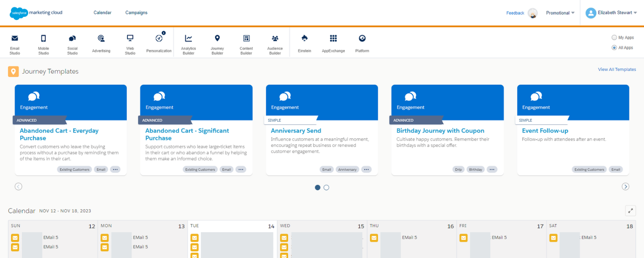Open Abandoned Cart - Everyday Purchase template
The image size is (644, 258).
click(59, 134)
